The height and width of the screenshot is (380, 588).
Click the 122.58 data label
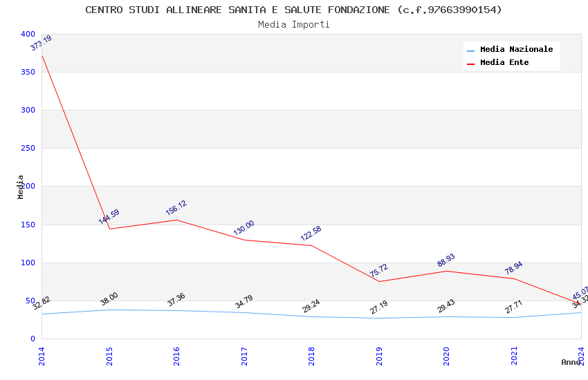click(311, 234)
